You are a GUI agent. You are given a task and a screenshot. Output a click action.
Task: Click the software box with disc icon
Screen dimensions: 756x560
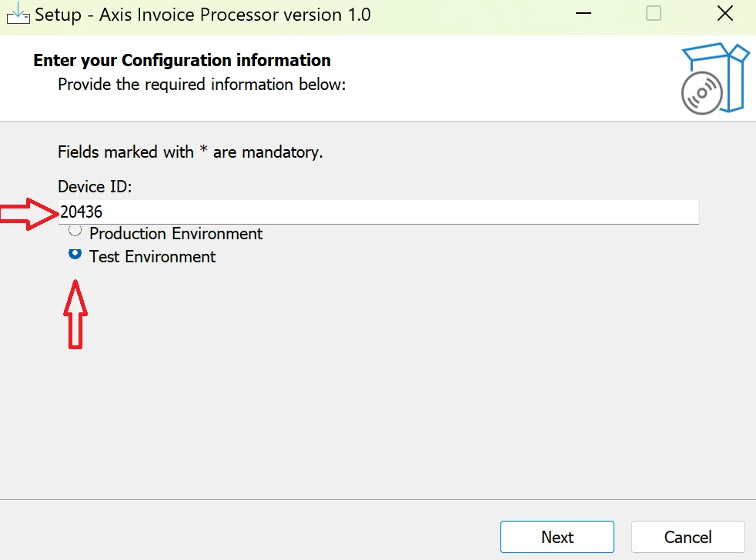tap(714, 78)
